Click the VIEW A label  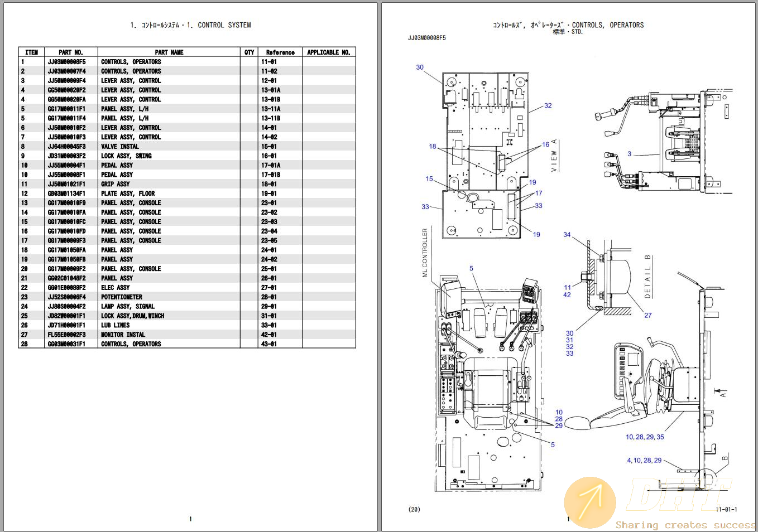[554, 155]
